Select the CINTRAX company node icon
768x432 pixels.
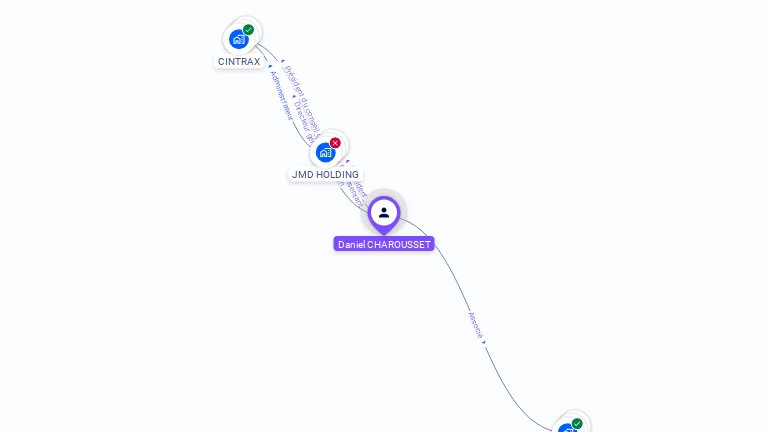pyautogui.click(x=239, y=39)
